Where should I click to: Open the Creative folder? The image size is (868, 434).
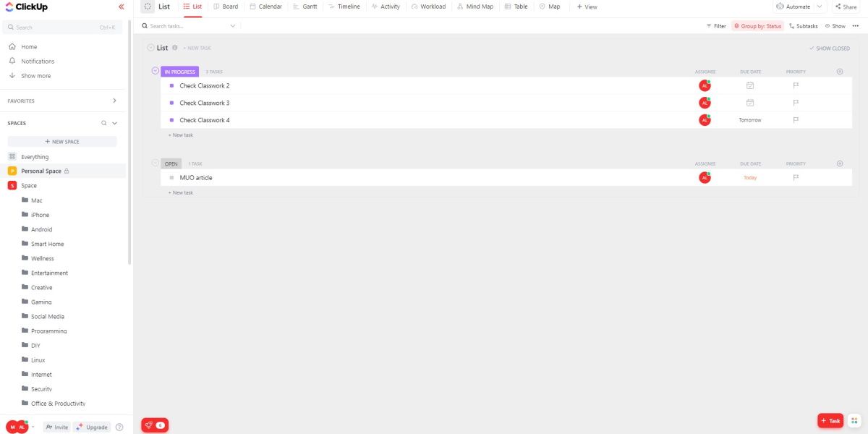point(37,287)
